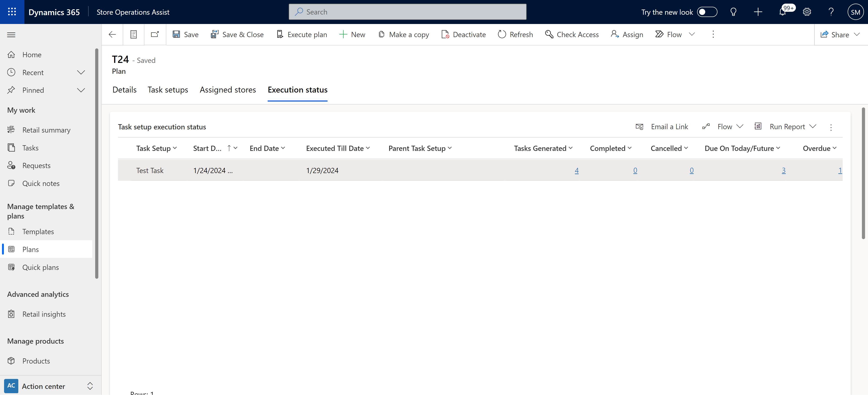Click the Email a Link icon

639,126
